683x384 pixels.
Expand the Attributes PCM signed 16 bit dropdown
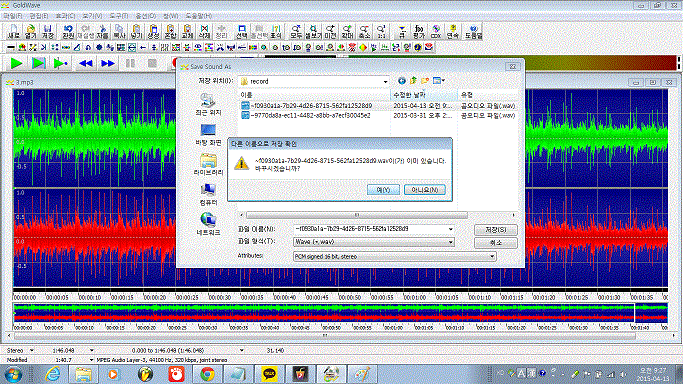(x=492, y=256)
